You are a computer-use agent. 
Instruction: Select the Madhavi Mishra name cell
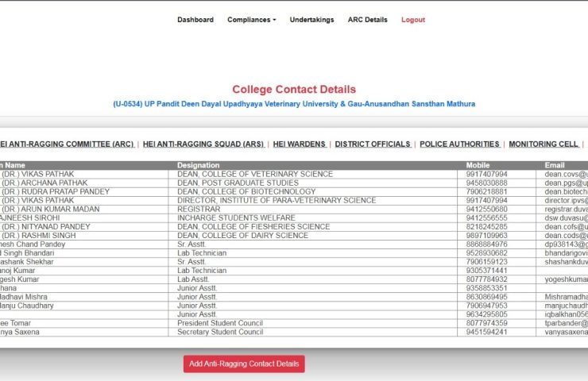point(84,297)
